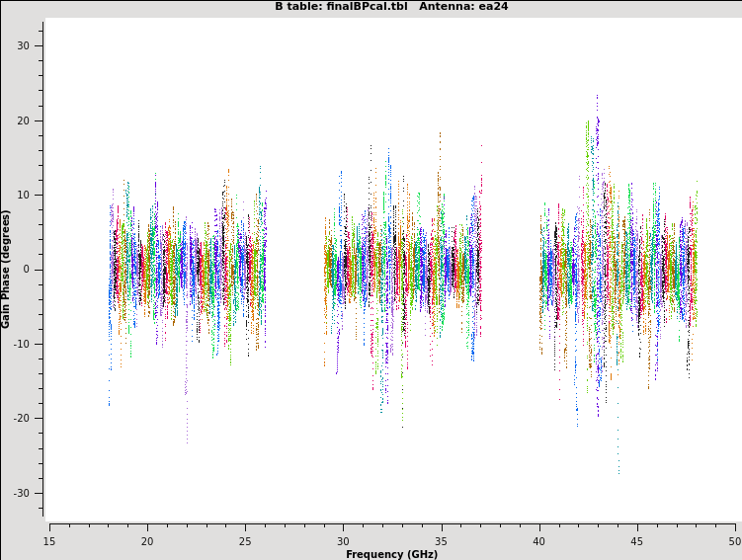Click the 35 tick label on the frequency axis

pos(441,540)
